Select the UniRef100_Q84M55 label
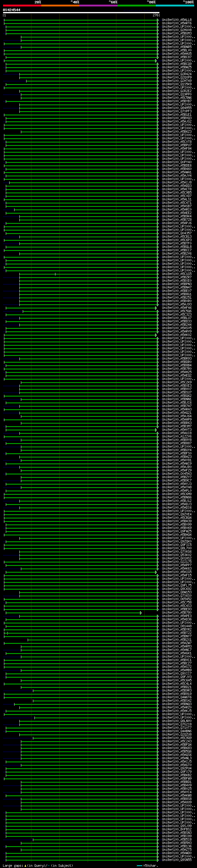 (x=177, y=108)
